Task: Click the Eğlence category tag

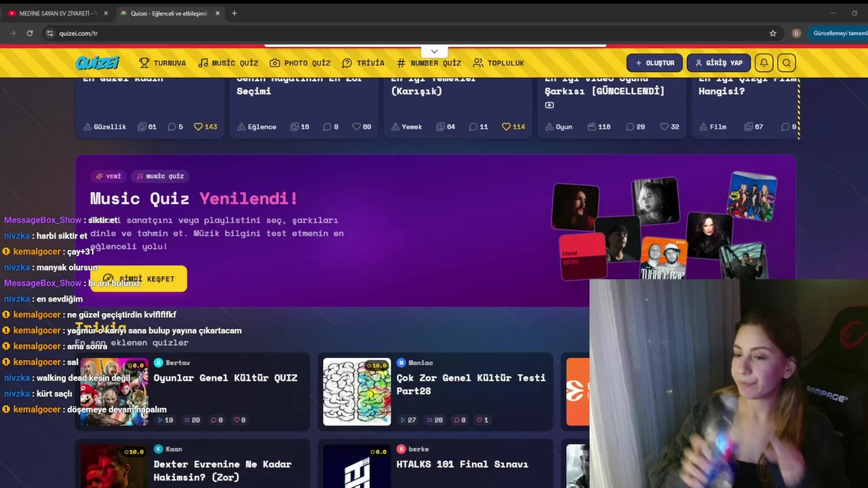Action: pyautogui.click(x=257, y=127)
